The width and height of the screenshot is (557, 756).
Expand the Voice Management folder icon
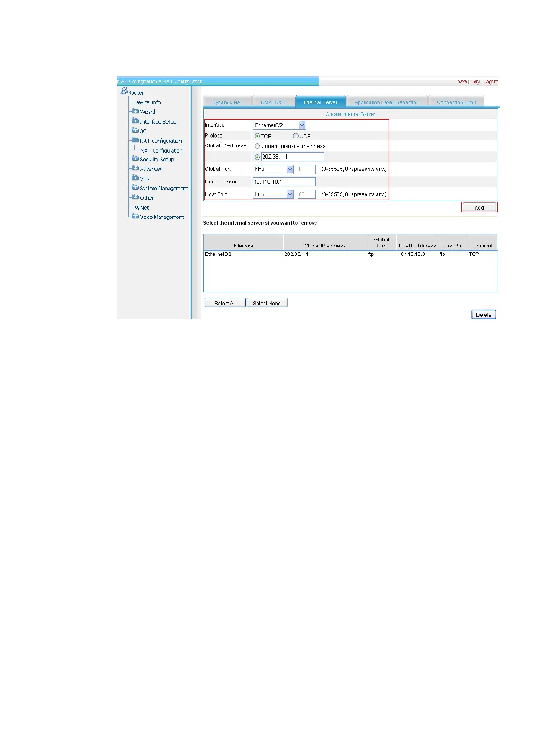135,217
